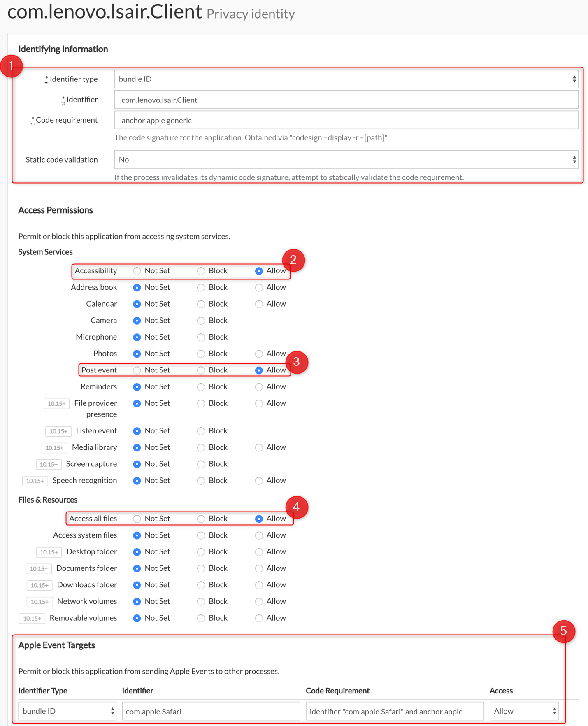Select Block for Calendar
The width and height of the screenshot is (588, 726).
click(201, 304)
